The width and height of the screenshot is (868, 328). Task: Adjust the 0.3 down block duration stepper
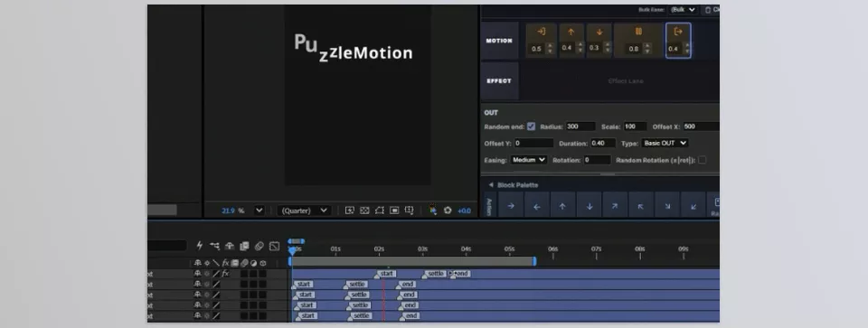pyautogui.click(x=609, y=48)
